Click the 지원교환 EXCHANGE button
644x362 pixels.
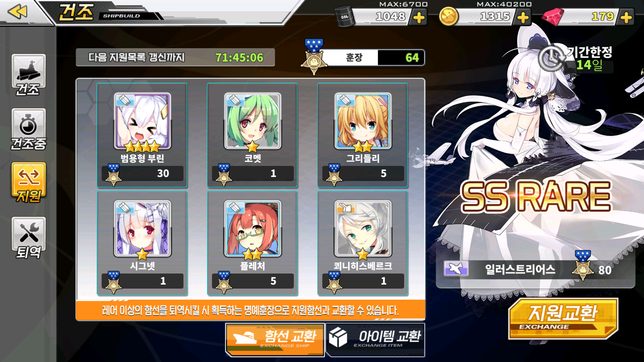563,318
